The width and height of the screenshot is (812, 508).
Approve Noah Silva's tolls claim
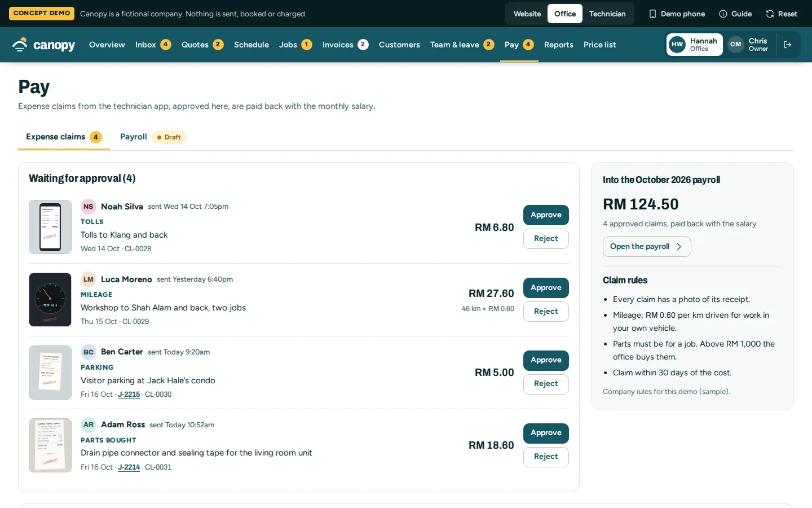click(546, 215)
